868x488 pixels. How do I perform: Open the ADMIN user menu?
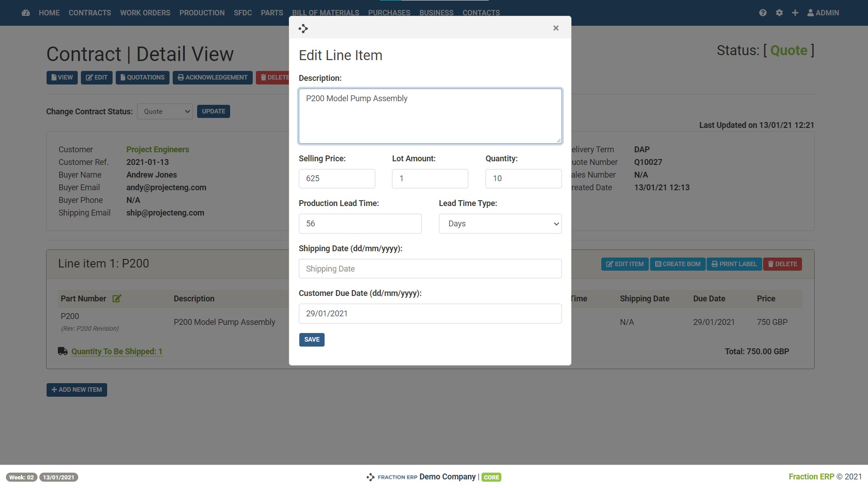[x=823, y=13]
